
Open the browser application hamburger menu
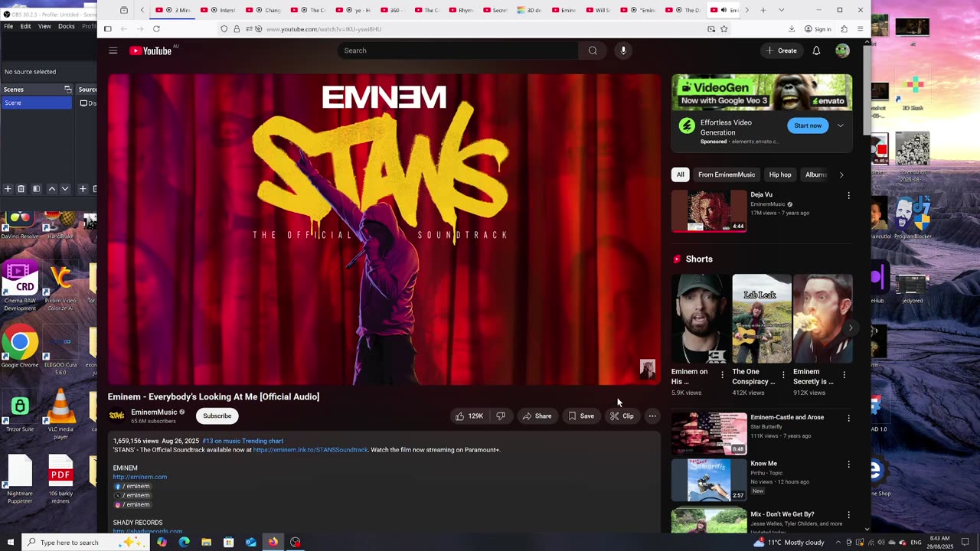(x=860, y=29)
